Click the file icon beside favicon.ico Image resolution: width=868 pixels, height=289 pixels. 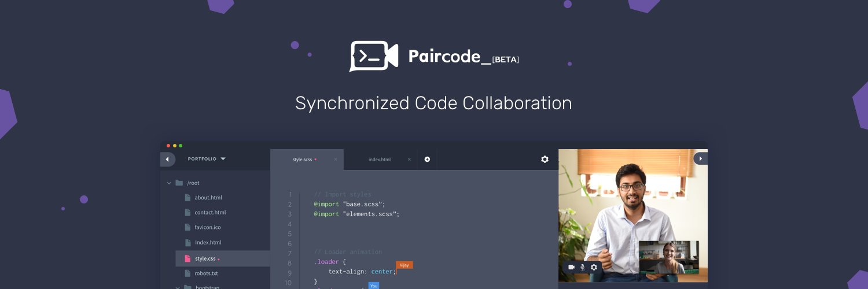point(187,228)
